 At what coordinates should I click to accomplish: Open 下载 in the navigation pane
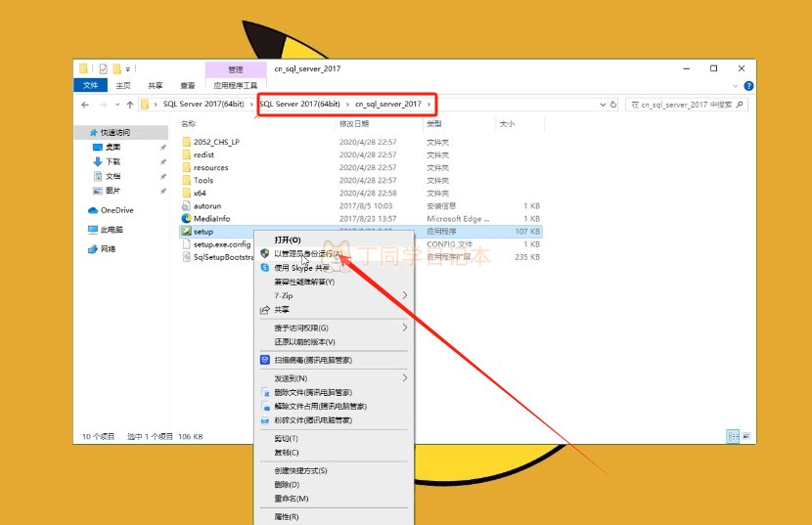(x=113, y=161)
